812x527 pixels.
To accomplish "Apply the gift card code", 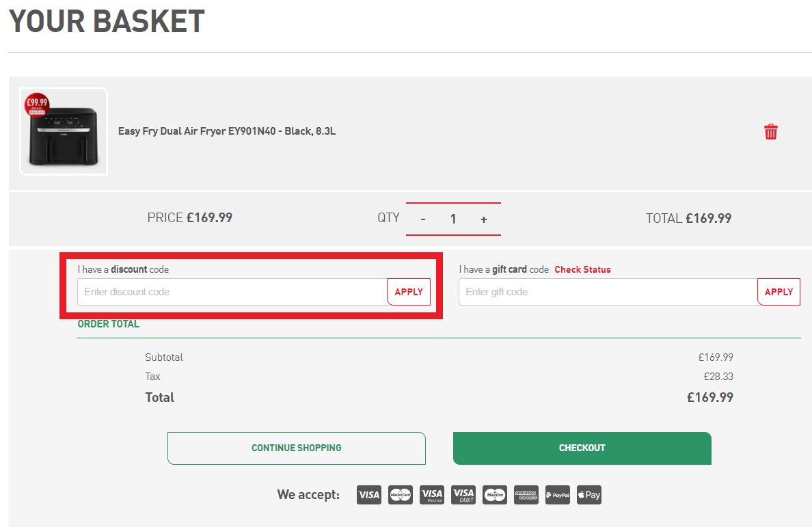I will tap(779, 292).
